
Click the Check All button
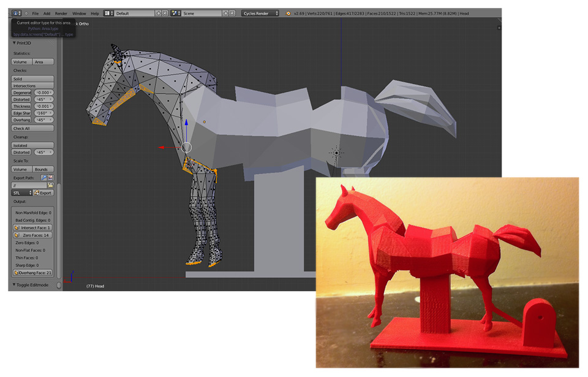tap(32, 128)
